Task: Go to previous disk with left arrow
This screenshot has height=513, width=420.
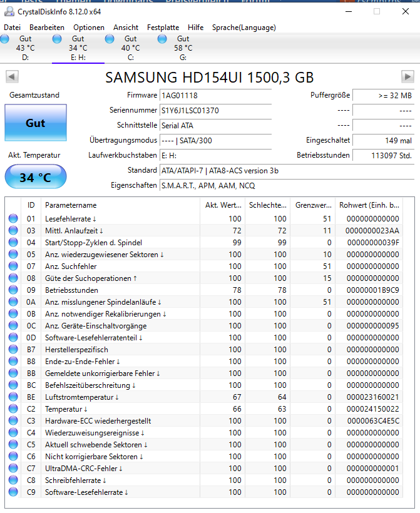Action: coord(12,77)
